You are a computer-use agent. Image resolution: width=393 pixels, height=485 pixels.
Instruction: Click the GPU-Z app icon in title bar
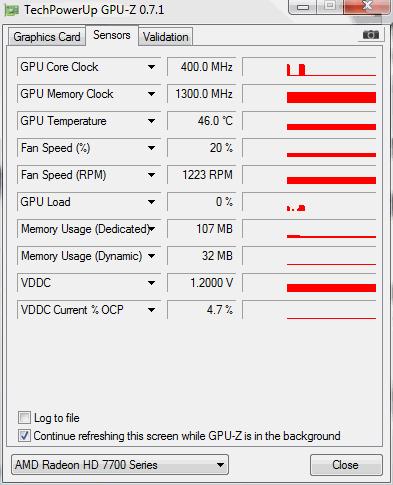pos(11,10)
